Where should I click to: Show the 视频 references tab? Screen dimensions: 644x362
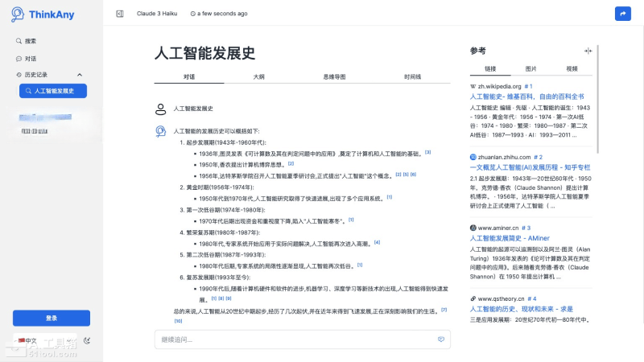pos(572,69)
